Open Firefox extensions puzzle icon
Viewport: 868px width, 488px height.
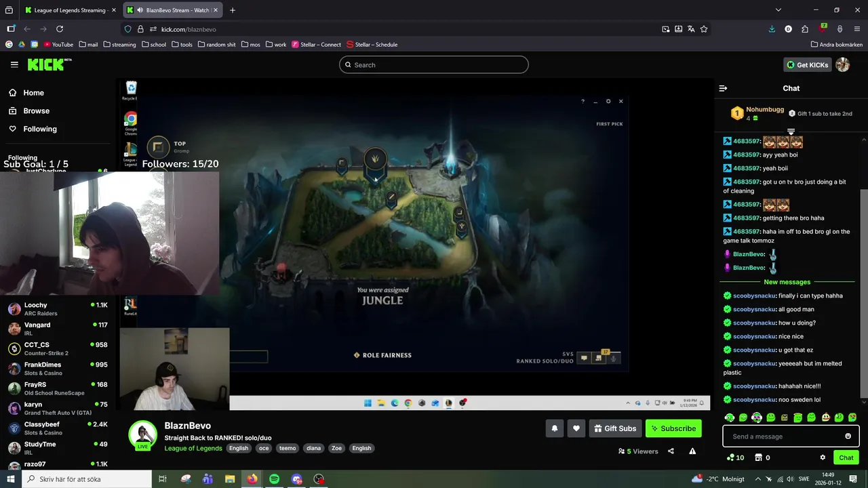pos(805,29)
